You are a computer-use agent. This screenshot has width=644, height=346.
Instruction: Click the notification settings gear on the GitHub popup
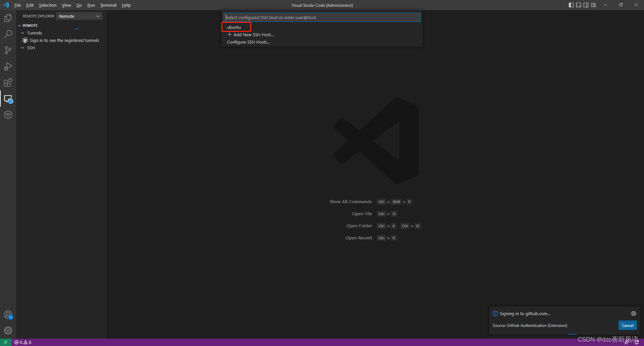633,313
